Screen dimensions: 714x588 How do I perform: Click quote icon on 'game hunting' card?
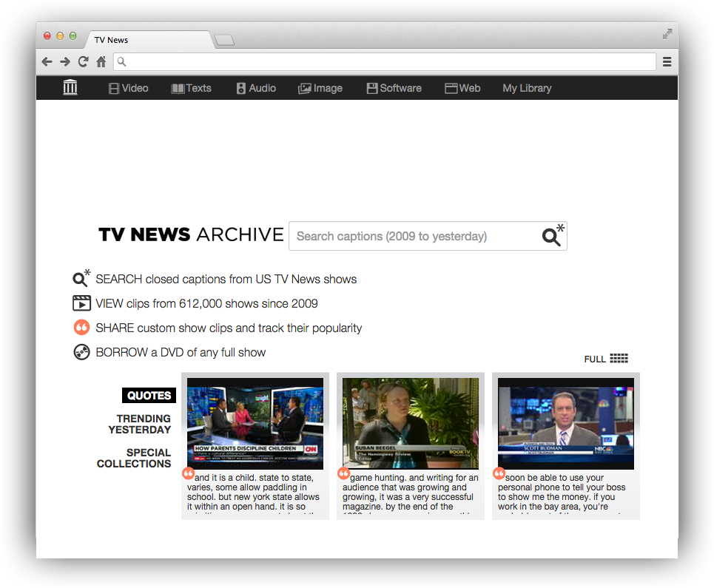[343, 473]
